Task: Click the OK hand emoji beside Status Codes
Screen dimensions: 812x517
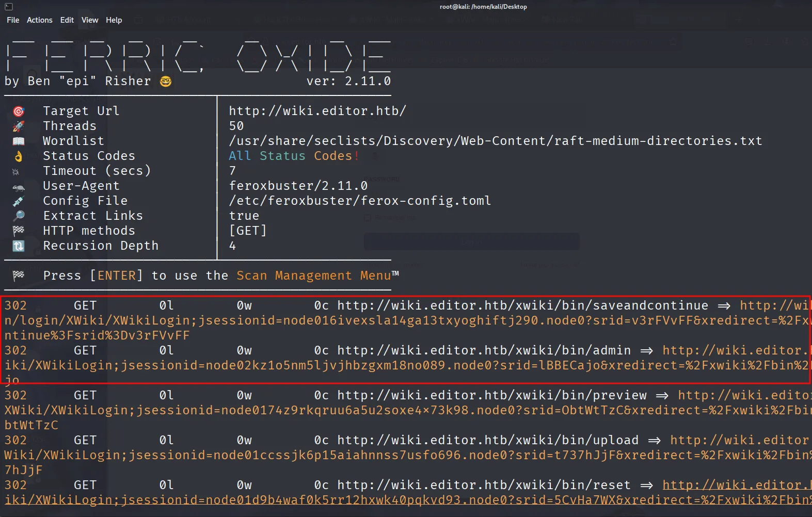Action: coord(19,156)
